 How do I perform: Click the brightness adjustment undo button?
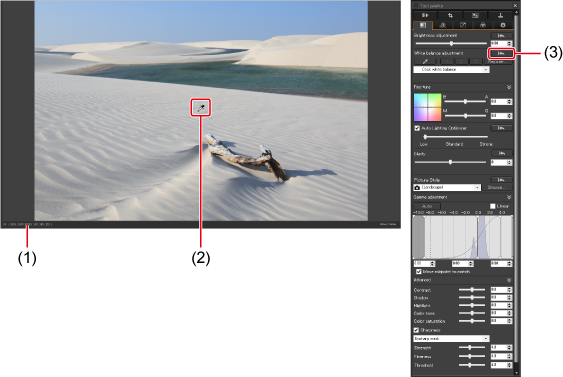pos(501,36)
